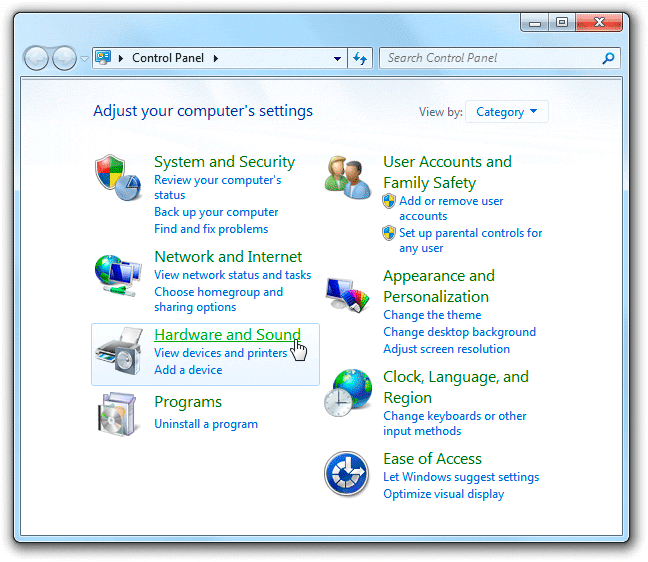This screenshot has height=562, width=648.
Task: Open View network status and tasks
Action: pos(232,275)
